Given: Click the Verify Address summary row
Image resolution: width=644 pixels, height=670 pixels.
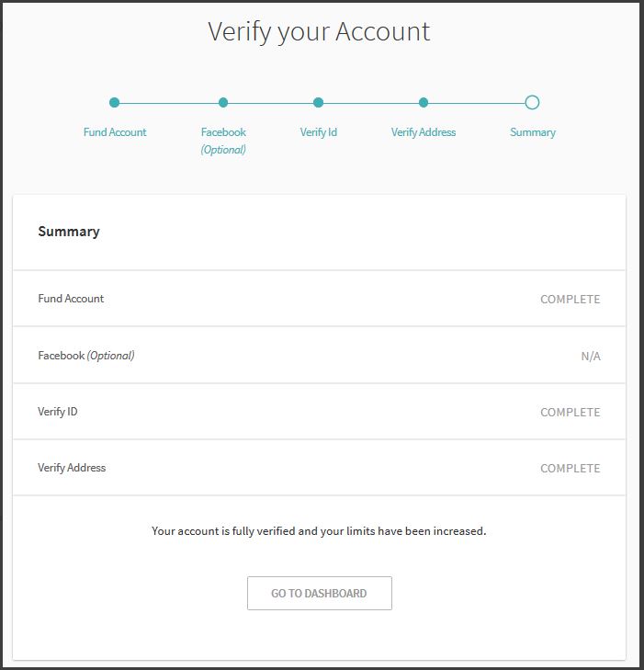Looking at the screenshot, I should (319, 468).
